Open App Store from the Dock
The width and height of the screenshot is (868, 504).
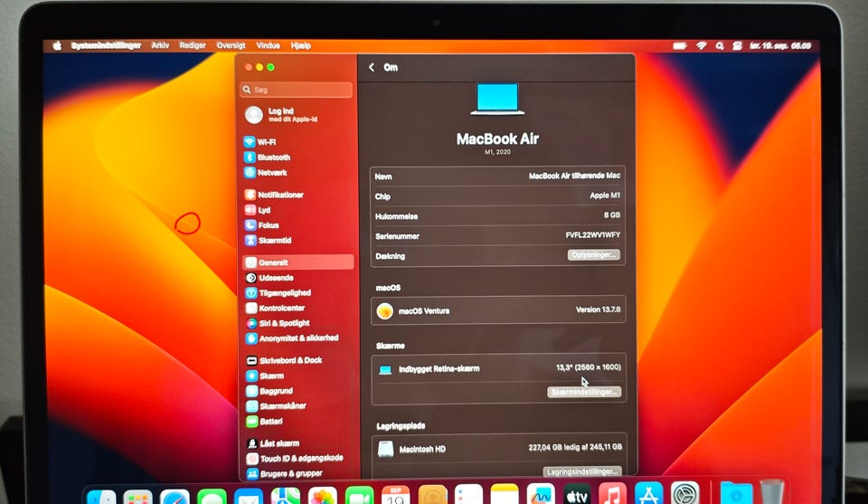648,495
